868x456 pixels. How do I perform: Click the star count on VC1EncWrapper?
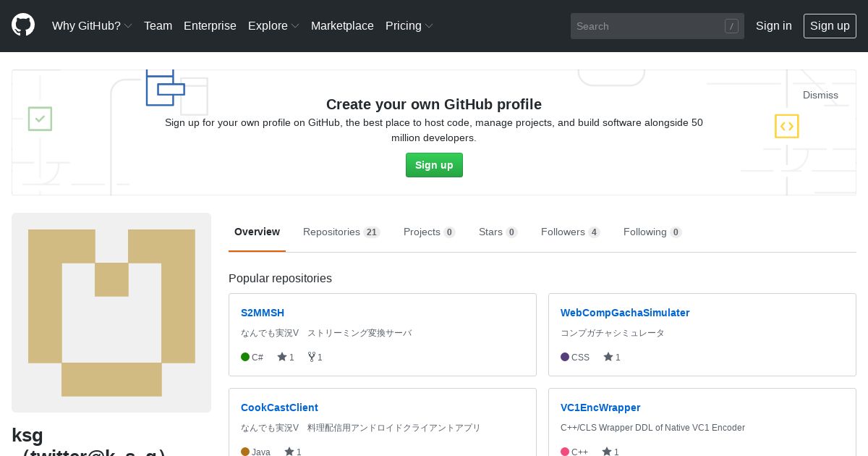[610, 452]
